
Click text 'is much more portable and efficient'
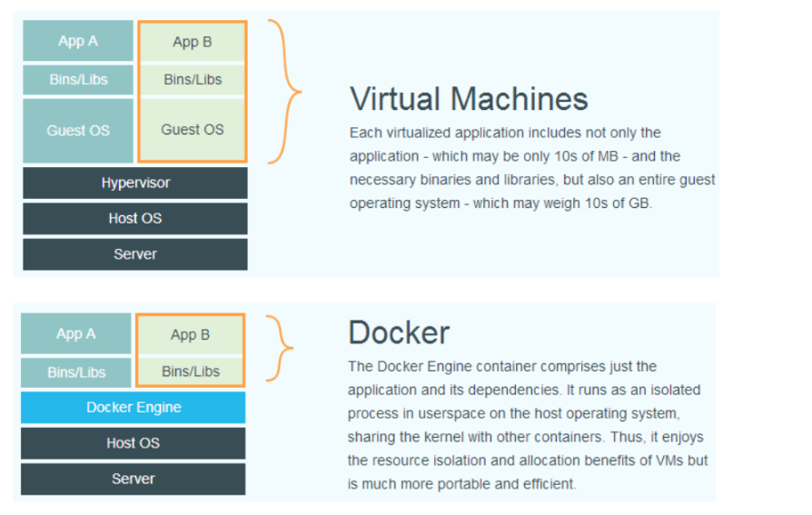point(460,484)
